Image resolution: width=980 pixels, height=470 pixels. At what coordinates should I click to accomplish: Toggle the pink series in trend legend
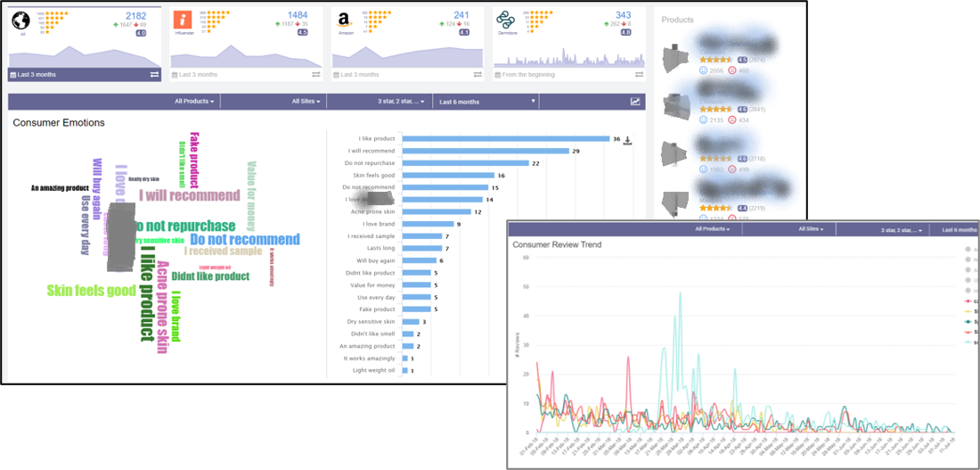click(968, 301)
